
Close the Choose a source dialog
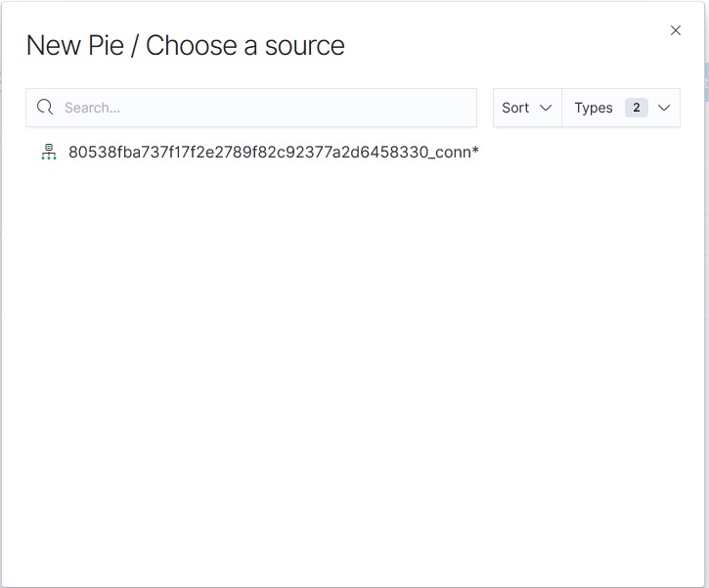tap(676, 30)
